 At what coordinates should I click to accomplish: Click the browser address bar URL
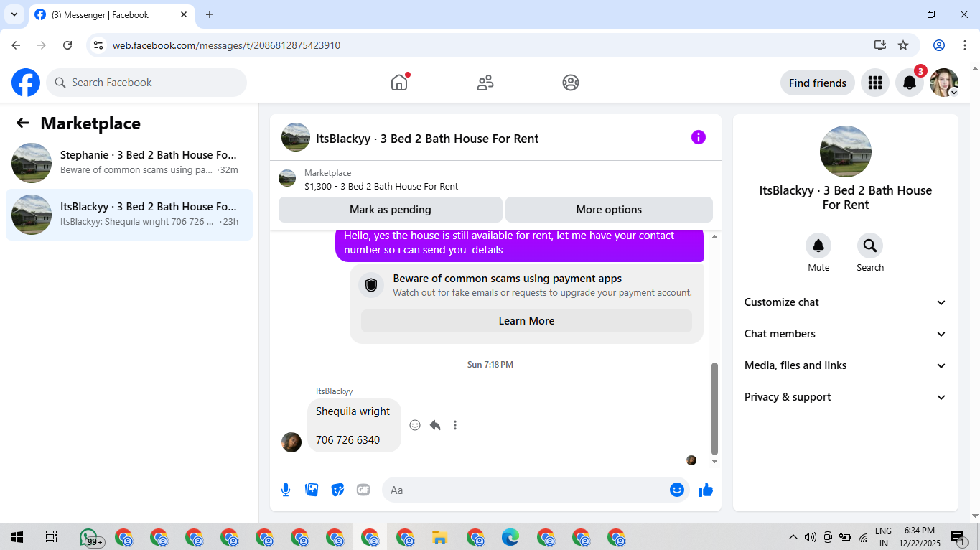tap(226, 45)
